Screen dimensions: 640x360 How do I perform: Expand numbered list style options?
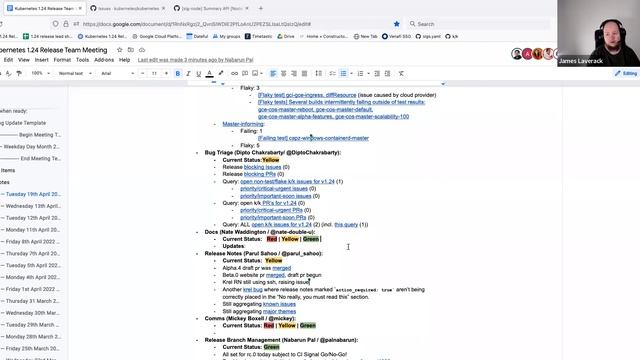tap(368, 73)
